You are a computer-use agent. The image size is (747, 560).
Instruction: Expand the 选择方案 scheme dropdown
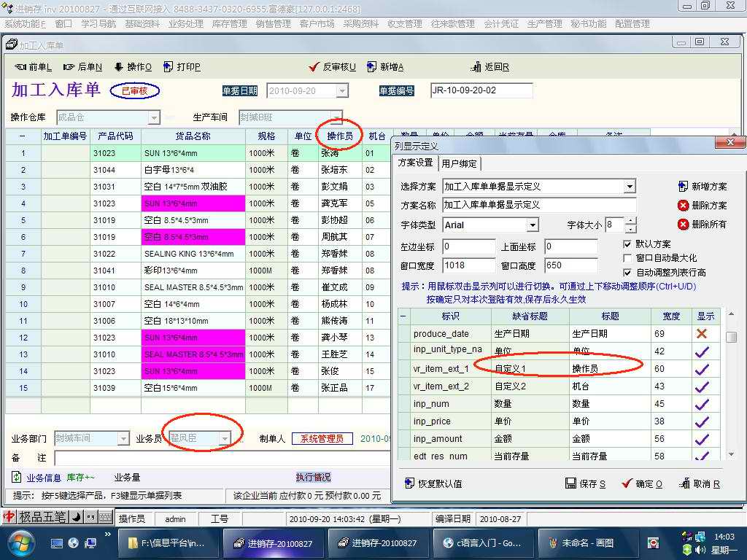tap(630, 187)
